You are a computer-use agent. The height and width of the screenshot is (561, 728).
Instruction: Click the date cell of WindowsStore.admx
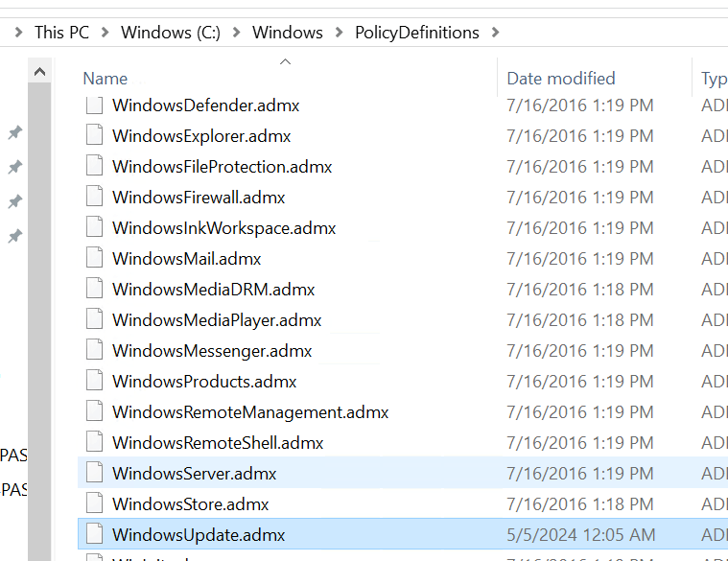(x=580, y=503)
